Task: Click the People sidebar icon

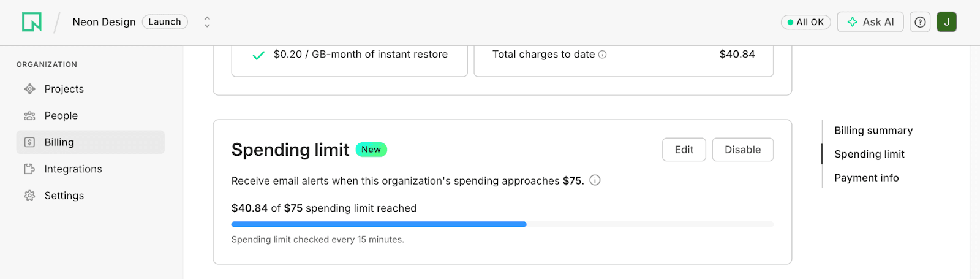Action: pyautogui.click(x=29, y=116)
